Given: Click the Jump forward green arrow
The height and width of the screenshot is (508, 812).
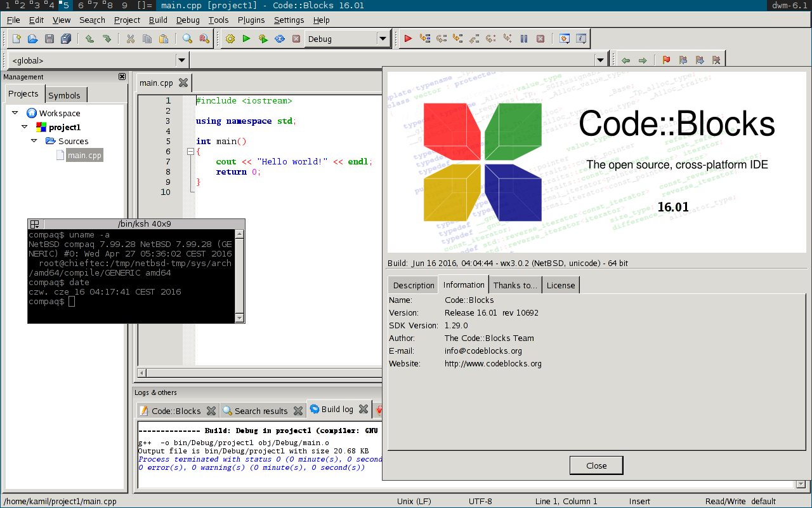Looking at the screenshot, I should pyautogui.click(x=643, y=60).
